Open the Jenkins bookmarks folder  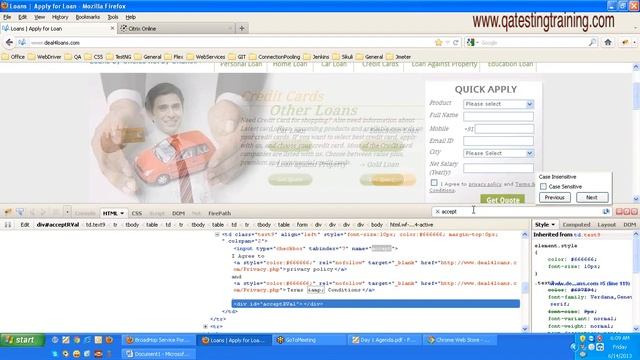[316, 57]
